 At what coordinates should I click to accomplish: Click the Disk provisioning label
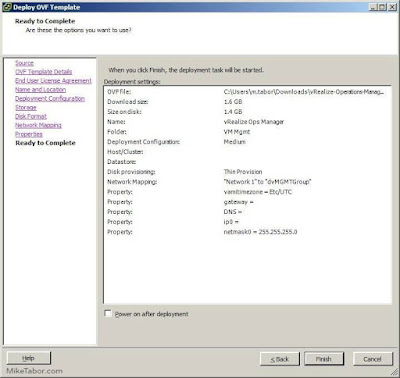[131, 172]
